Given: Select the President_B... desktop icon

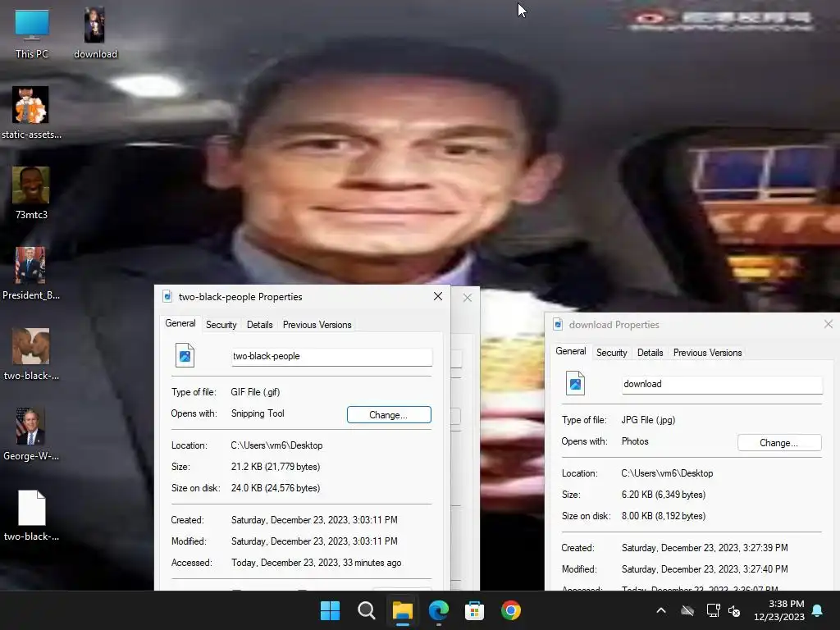Looking at the screenshot, I should 31,274.
